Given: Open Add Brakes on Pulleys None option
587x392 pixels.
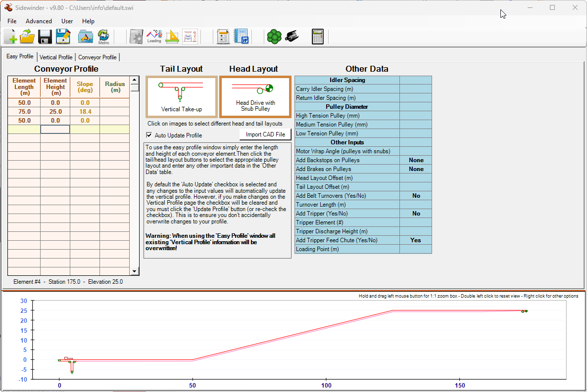Looking at the screenshot, I should (x=415, y=169).
